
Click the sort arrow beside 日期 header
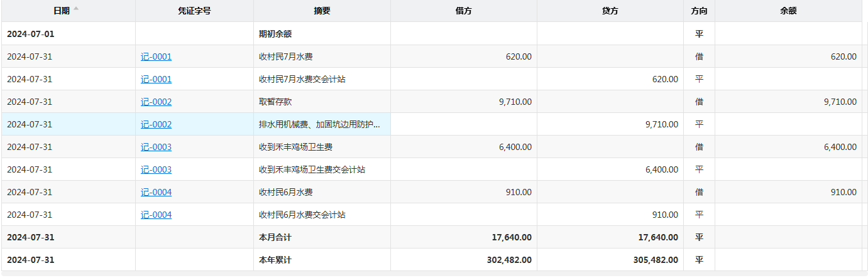click(x=76, y=9)
